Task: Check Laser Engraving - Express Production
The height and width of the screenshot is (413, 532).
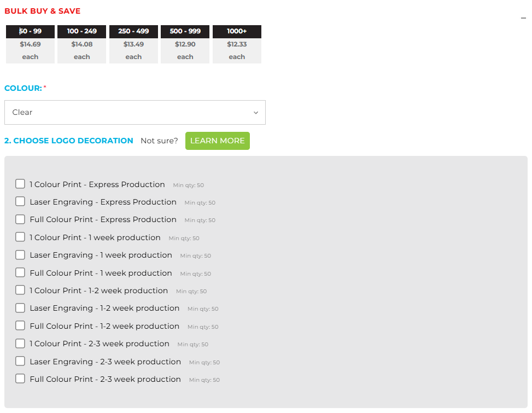Action: 20,202
